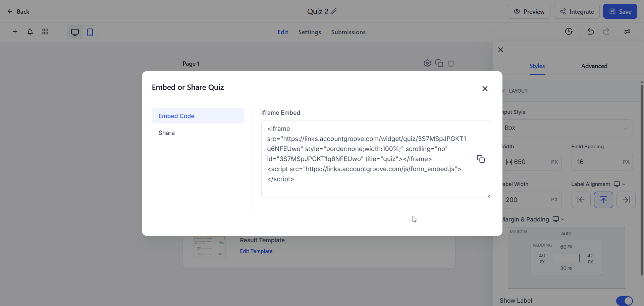Edit the Label Width 200 field

(x=532, y=200)
